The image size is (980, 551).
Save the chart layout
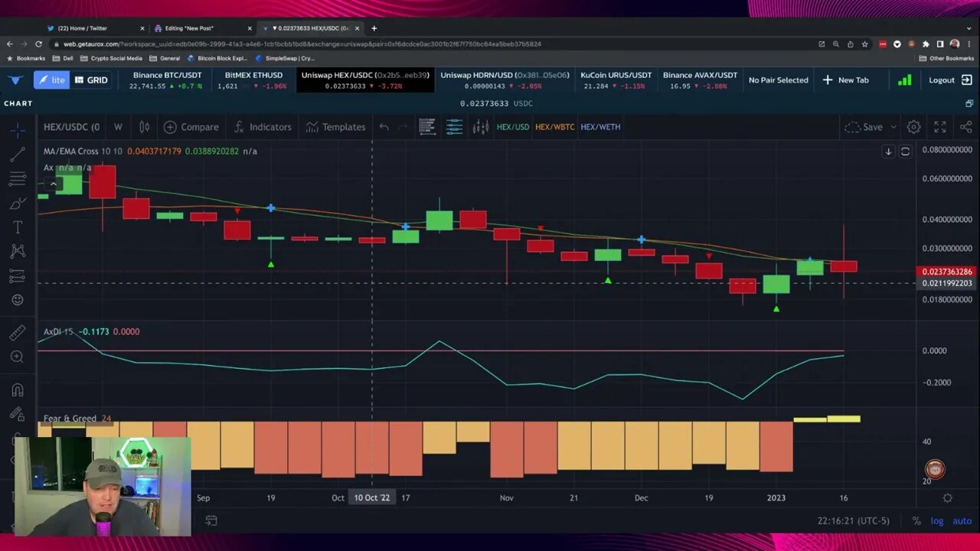pyautogui.click(x=864, y=127)
